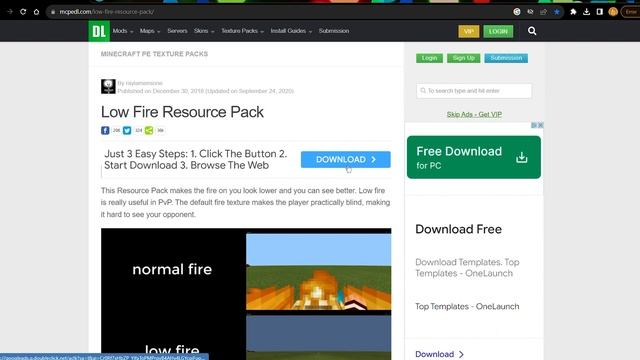Toggle the bookmark star for this page
Viewport: 640px width, 360px height.
click(x=557, y=12)
